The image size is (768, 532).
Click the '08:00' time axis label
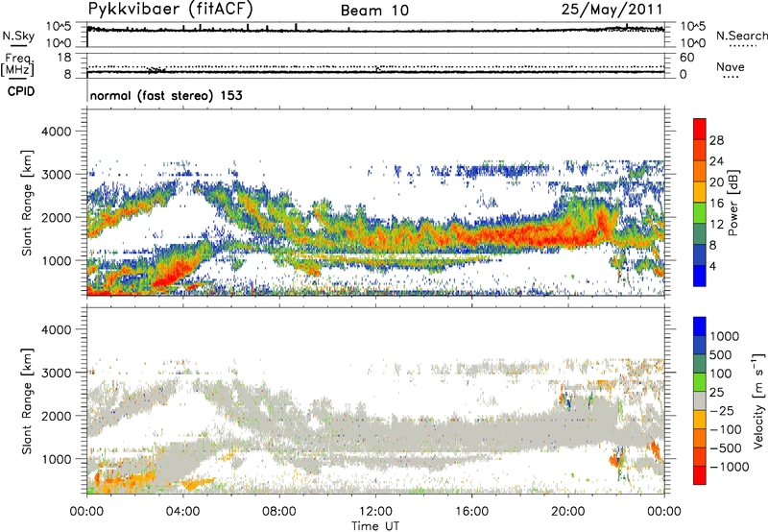pyautogui.click(x=279, y=512)
